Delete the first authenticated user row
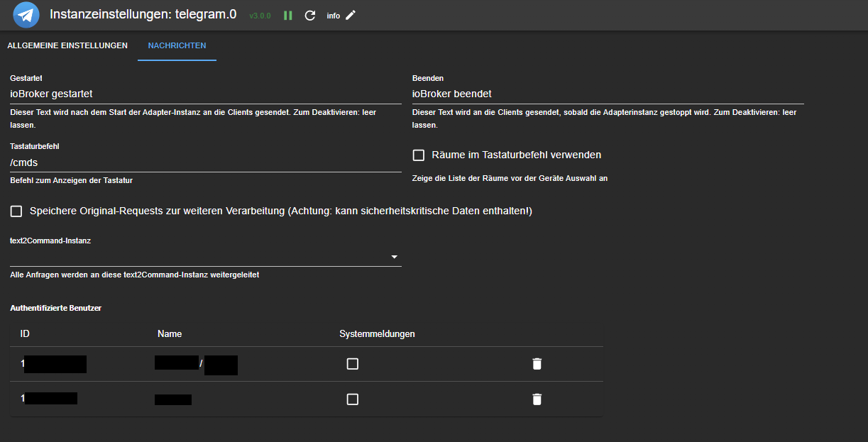868x442 pixels. click(537, 364)
